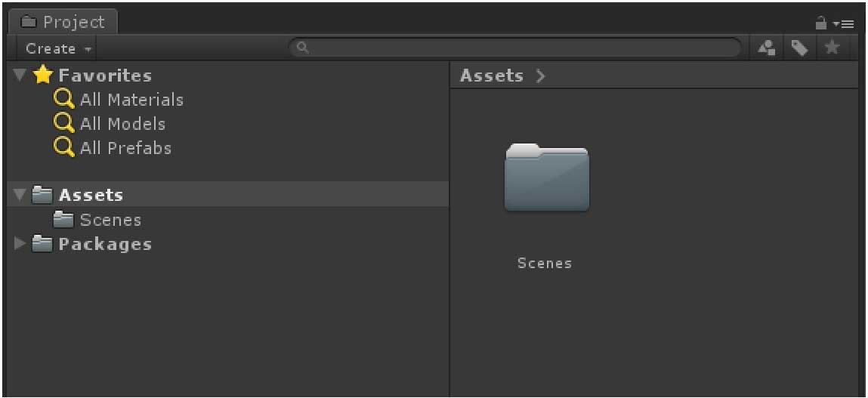The image size is (868, 398).
Task: Expand the Packages folder triangle
Action: 20,244
